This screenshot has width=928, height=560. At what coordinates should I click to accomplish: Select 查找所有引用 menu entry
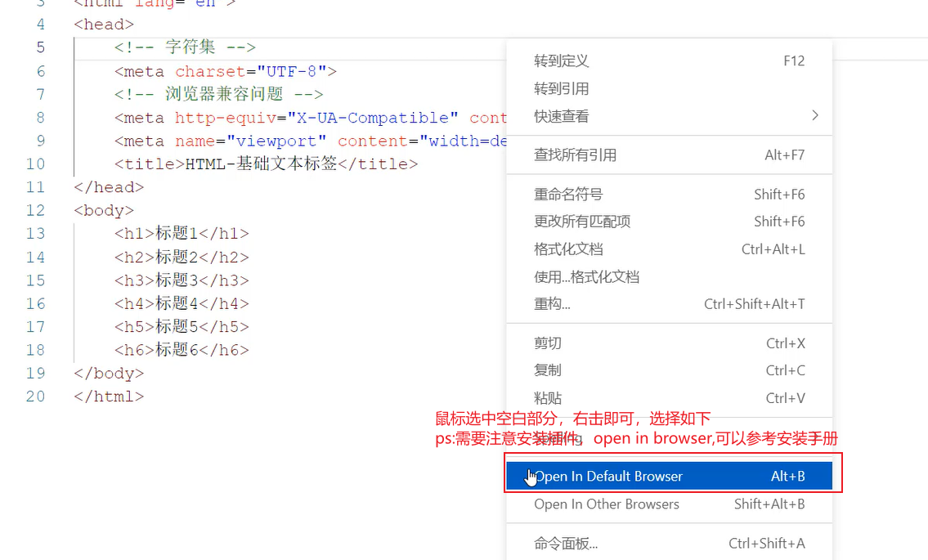(x=669, y=155)
